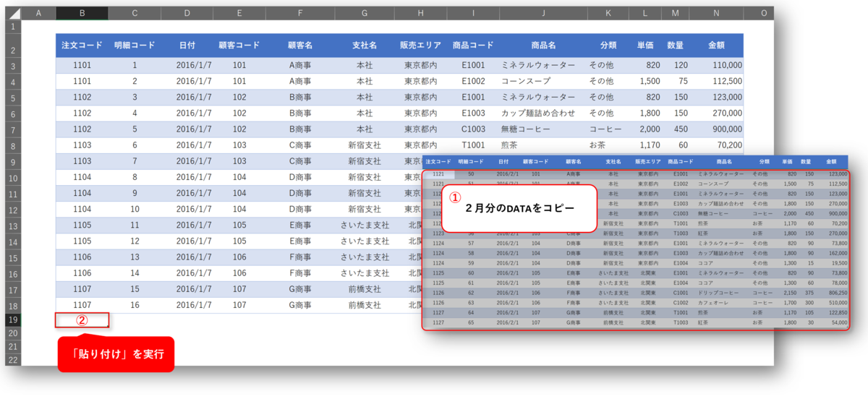Select さいたま支社 branch cell in row 15
The height and width of the screenshot is (412, 868).
[365, 257]
